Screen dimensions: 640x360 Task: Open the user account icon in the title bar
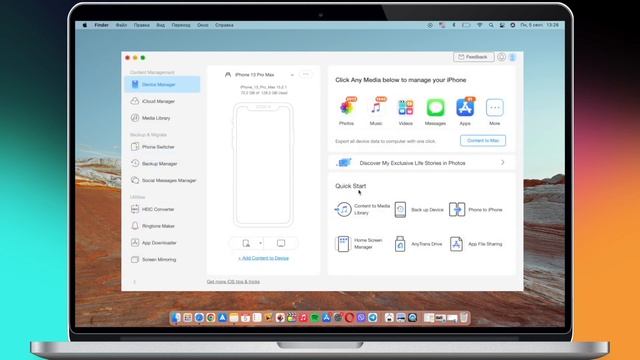512,57
